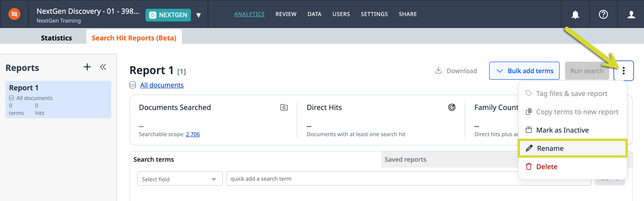Select Report 1 in the Reports list

(x=58, y=99)
